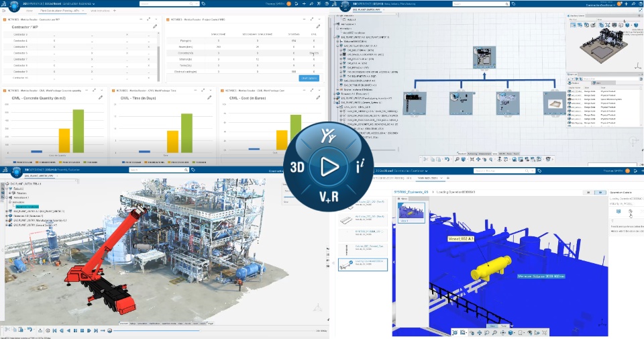
Task: Click the green bar in Concrete Quantity chart
Action: click(78, 131)
